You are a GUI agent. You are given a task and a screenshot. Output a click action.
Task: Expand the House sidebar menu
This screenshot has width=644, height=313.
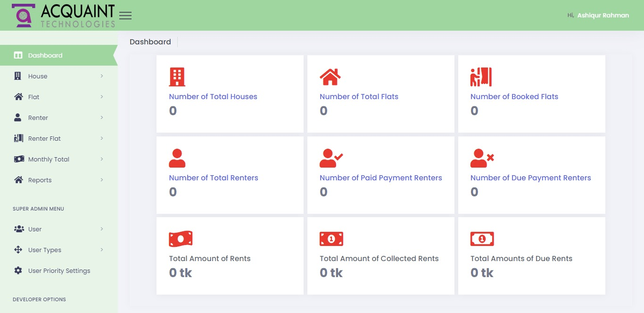click(x=102, y=76)
